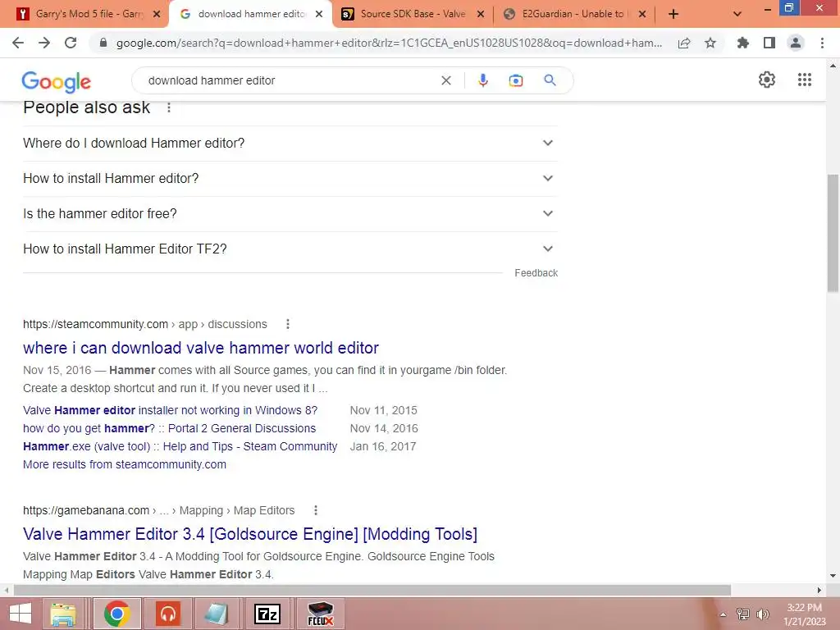
Task: Open the notepad-like taskbar icon
Action: pos(217,614)
